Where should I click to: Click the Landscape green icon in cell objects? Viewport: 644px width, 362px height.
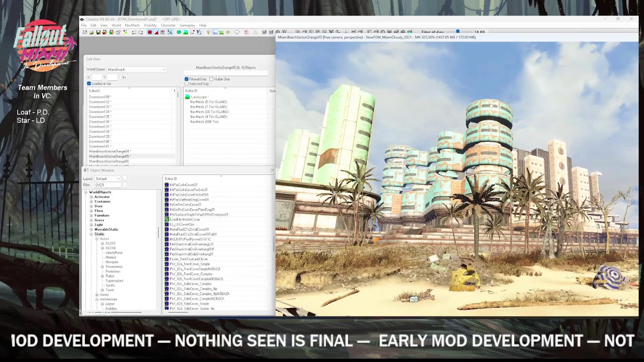pyautogui.click(x=187, y=97)
